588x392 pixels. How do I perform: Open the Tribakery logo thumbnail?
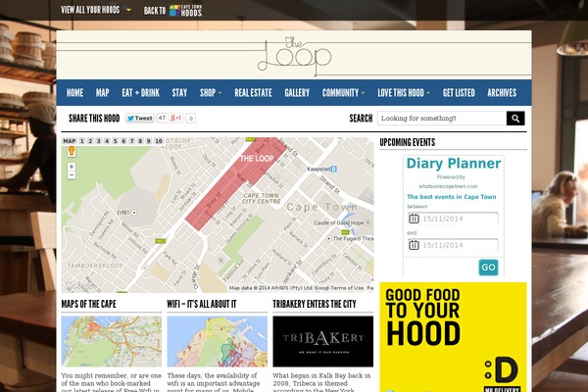[322, 341]
